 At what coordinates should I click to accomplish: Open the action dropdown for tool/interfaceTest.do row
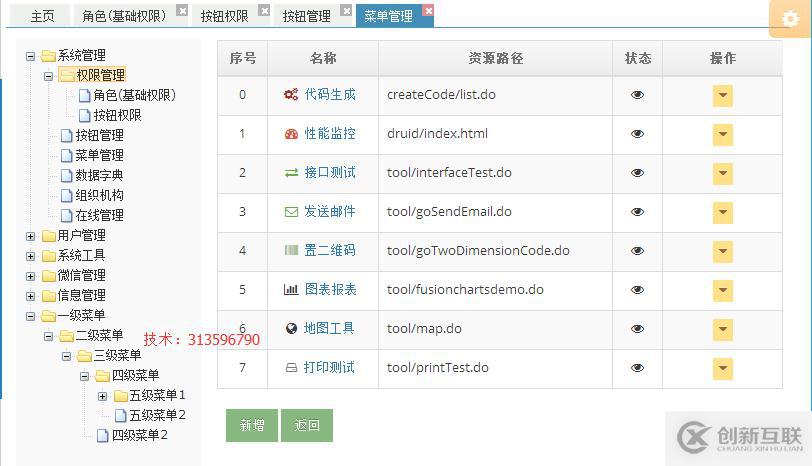[722, 173]
